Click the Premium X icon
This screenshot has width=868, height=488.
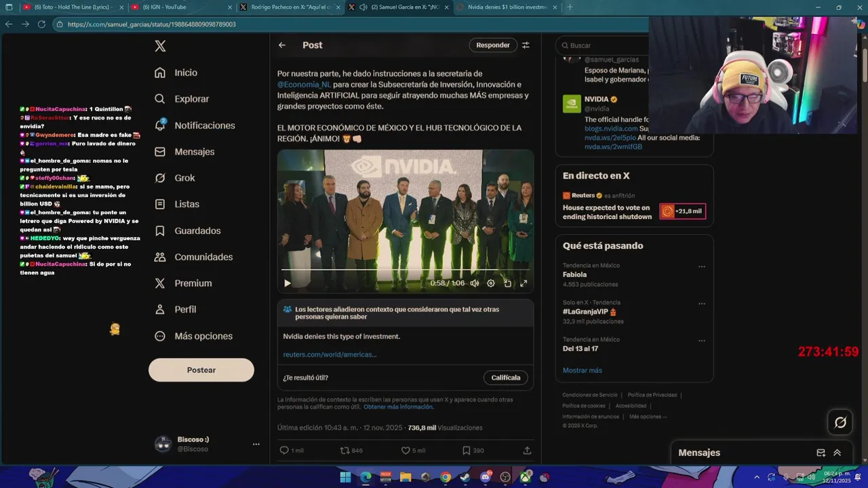[x=160, y=283]
